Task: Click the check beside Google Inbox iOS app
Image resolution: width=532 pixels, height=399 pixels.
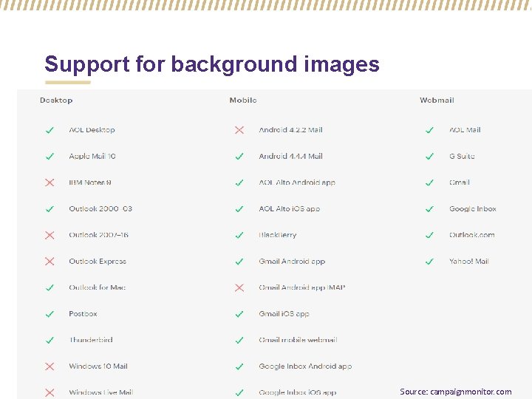Action: point(239,392)
